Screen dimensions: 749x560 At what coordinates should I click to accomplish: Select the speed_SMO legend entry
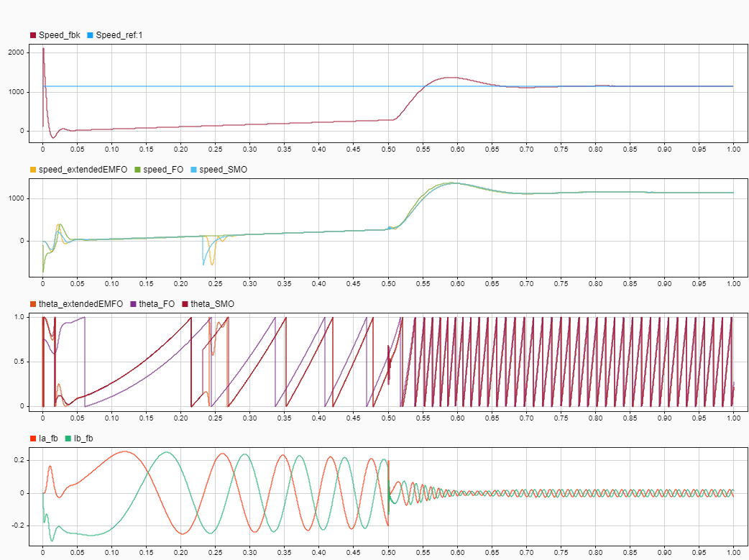click(x=220, y=169)
